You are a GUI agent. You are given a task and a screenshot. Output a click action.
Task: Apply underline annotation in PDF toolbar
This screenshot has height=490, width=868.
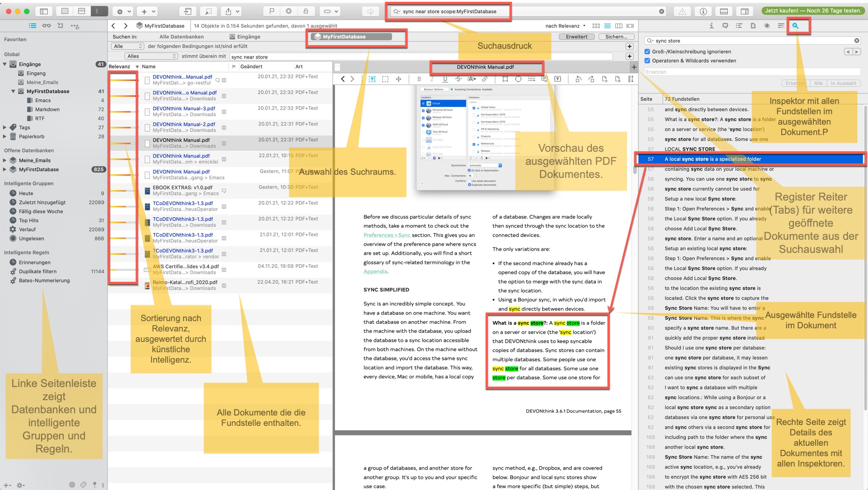pyautogui.click(x=445, y=79)
